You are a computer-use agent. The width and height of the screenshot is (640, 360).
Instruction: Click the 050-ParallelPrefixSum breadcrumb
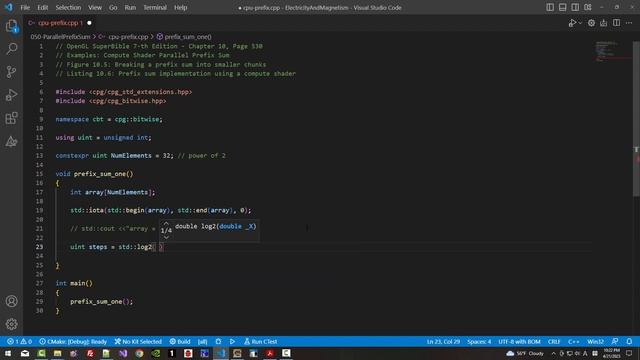60,37
